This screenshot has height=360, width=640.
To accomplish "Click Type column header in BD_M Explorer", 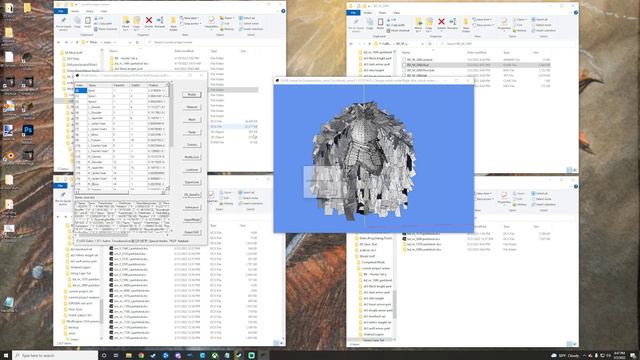I will (506, 53).
